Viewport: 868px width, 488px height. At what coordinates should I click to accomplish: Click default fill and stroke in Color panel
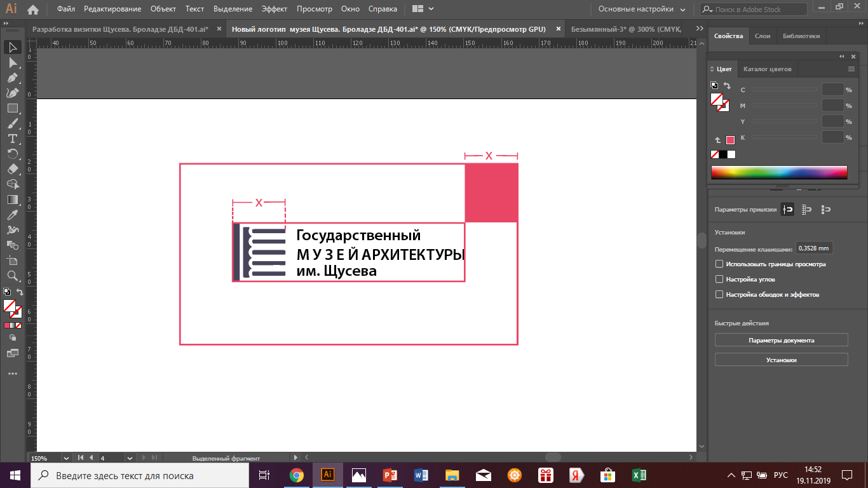pos(714,85)
